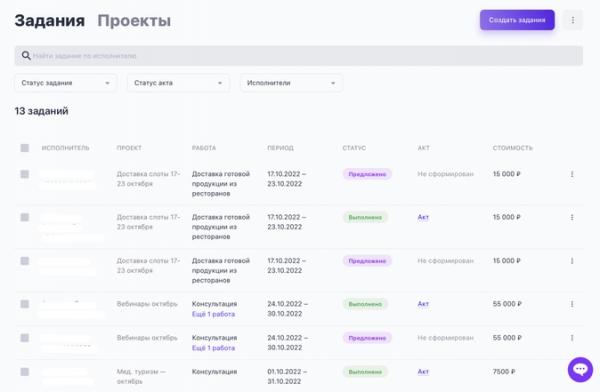600x392 pixels.
Task: Click the СТОИМОСТЬ column header
Action: (512, 148)
